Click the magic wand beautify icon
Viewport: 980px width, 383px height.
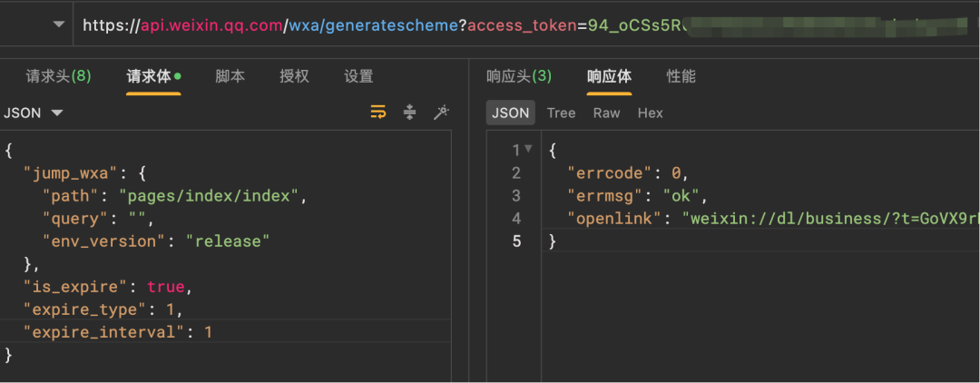[x=441, y=113]
